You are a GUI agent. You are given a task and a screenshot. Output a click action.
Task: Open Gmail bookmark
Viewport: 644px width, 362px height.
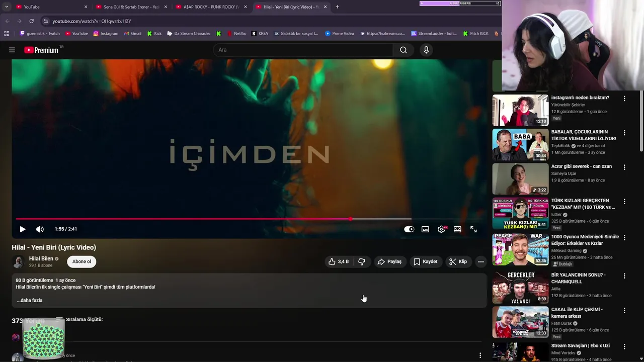click(x=132, y=34)
